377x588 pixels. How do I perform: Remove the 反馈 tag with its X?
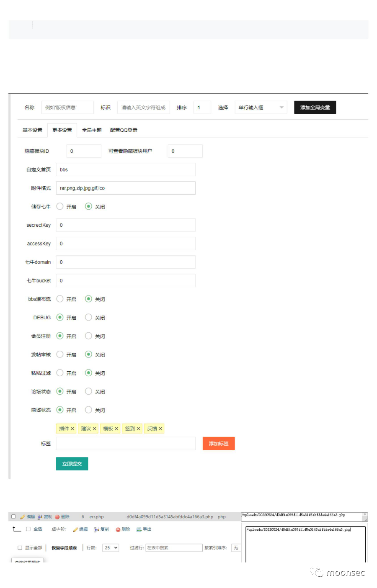coord(160,429)
